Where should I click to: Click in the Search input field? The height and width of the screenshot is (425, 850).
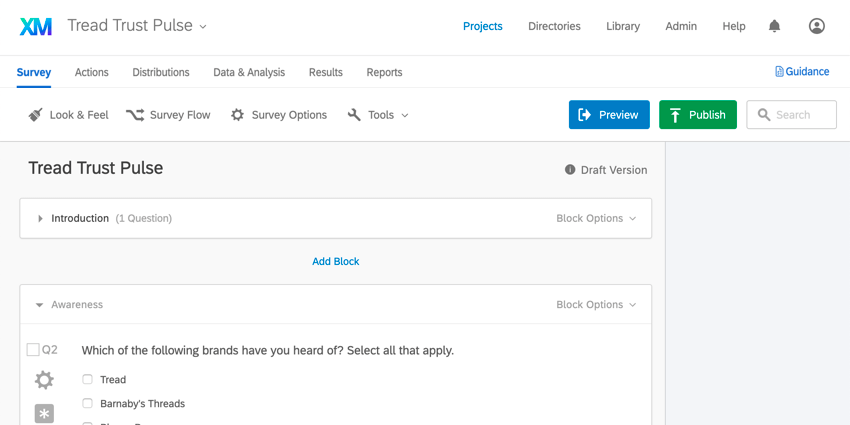coord(791,114)
